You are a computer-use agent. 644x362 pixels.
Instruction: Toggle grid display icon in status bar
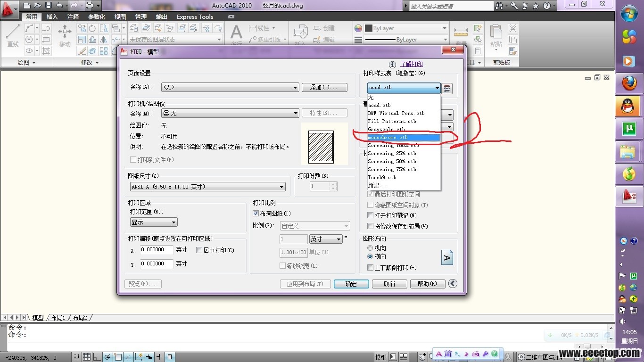click(x=87, y=357)
